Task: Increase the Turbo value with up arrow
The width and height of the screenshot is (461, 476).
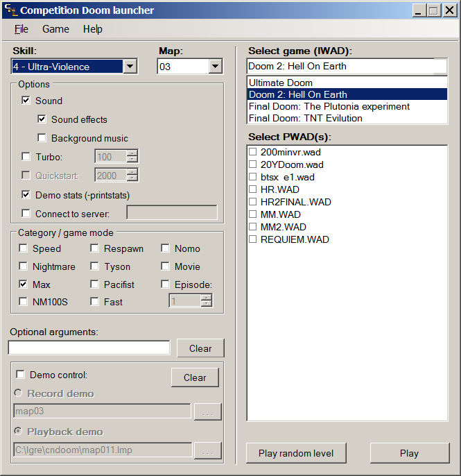Action: click(x=132, y=153)
